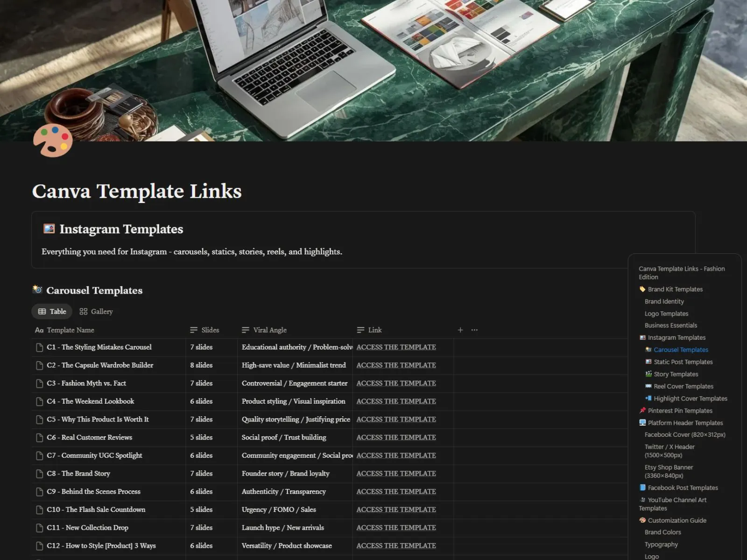Open ACCESS THE TEMPLATE link for C12
This screenshot has height=560, width=747.
[396, 546]
